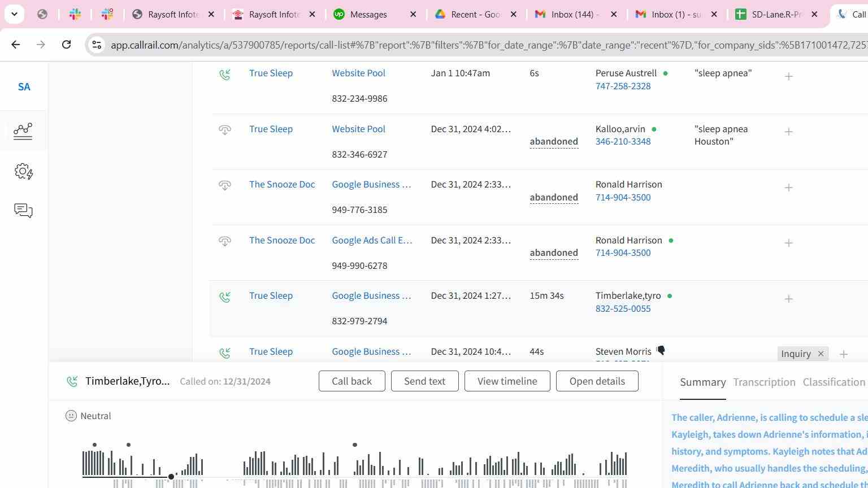Click abandoned-call icon for 949-990-6278 row
The width and height of the screenshot is (868, 488).
pos(225,241)
